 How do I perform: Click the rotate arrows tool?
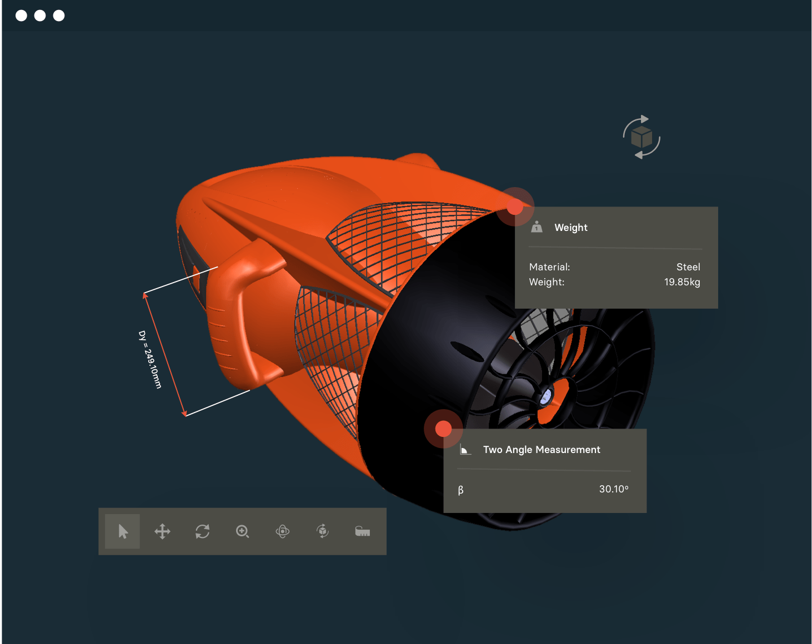pyautogui.click(x=202, y=531)
